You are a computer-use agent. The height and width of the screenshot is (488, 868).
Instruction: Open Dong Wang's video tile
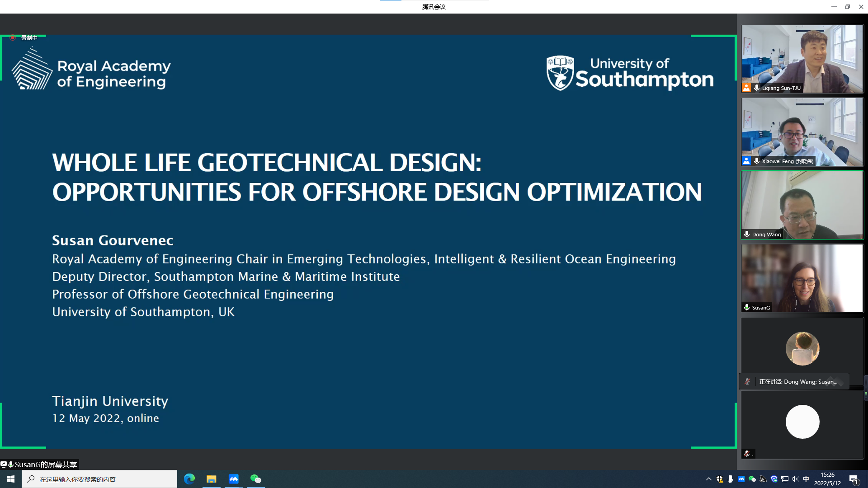point(802,205)
